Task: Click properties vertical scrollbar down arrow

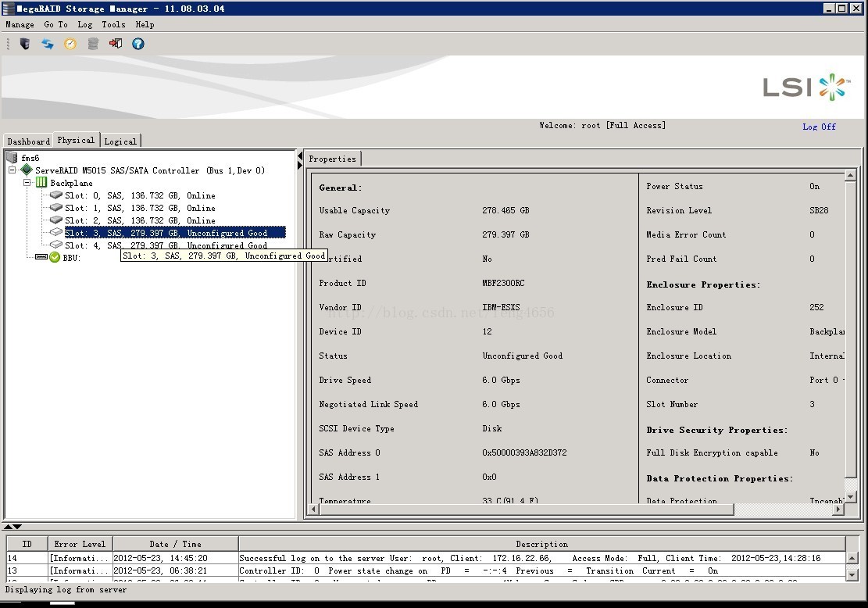Action: [x=851, y=497]
